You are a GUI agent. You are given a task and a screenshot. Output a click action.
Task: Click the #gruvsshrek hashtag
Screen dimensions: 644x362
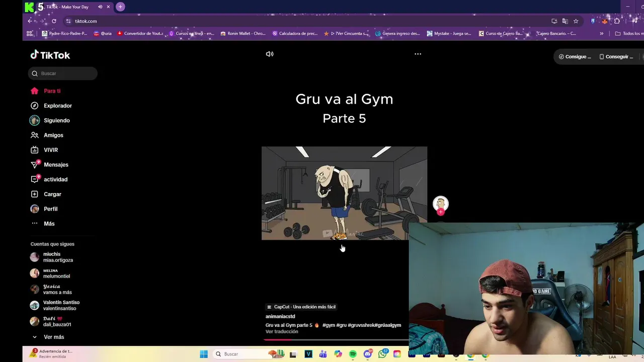(361, 325)
